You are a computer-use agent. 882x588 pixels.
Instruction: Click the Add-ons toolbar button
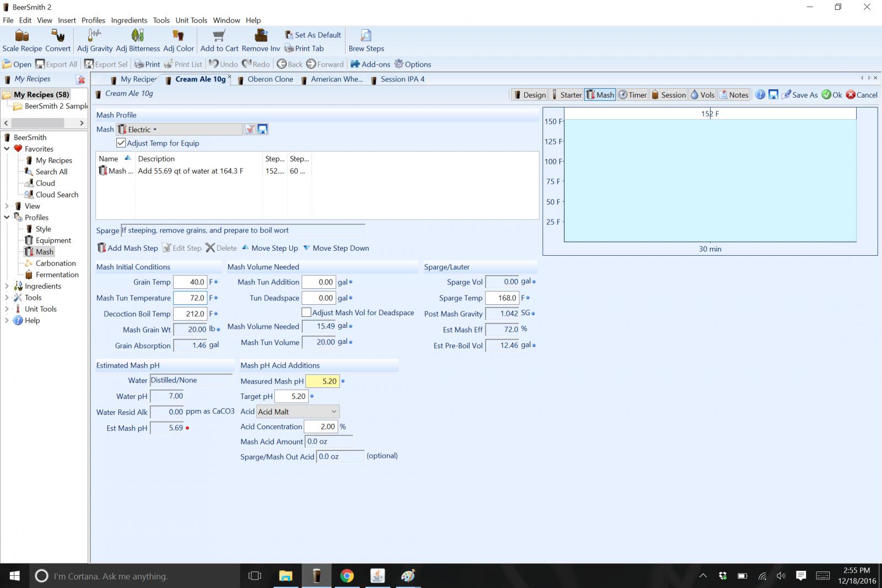pos(370,64)
